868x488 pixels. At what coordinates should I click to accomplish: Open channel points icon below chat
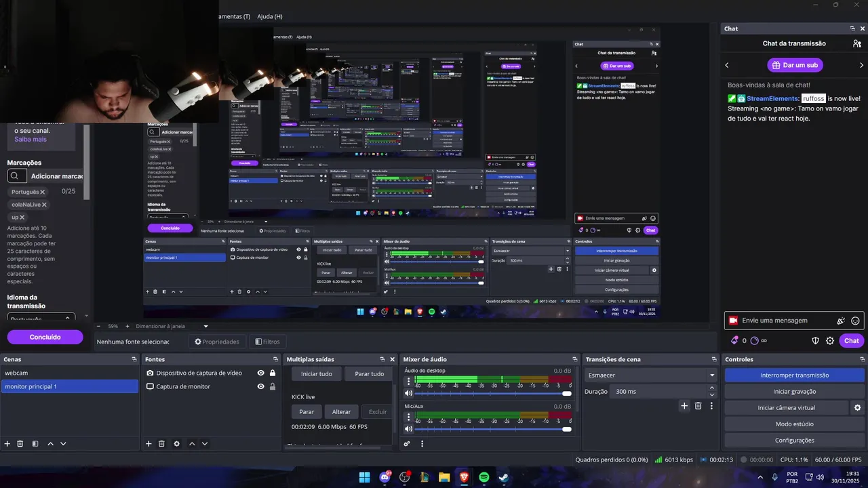[x=734, y=341]
